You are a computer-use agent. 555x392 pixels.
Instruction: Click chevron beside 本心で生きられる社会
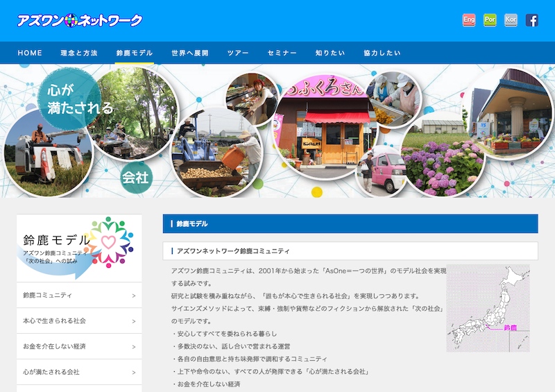click(x=134, y=321)
